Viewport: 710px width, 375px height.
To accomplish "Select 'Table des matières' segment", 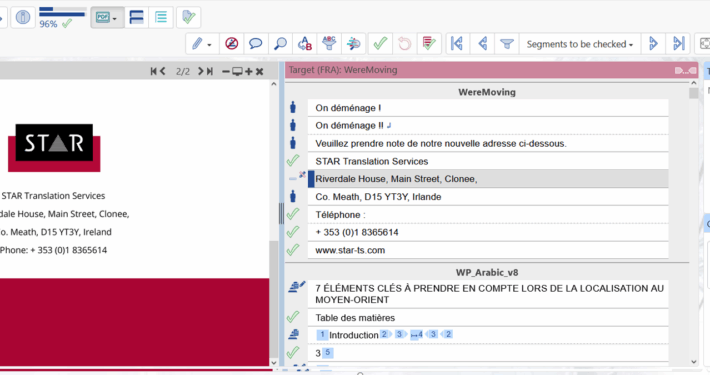I will [x=488, y=318].
